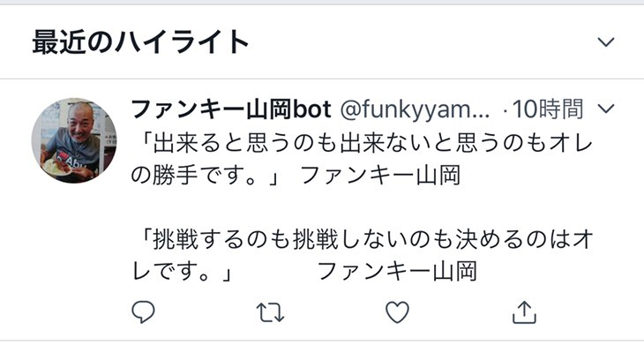Open the ファンキー山岡bot display name
The image size is (644, 353).
tap(231, 109)
